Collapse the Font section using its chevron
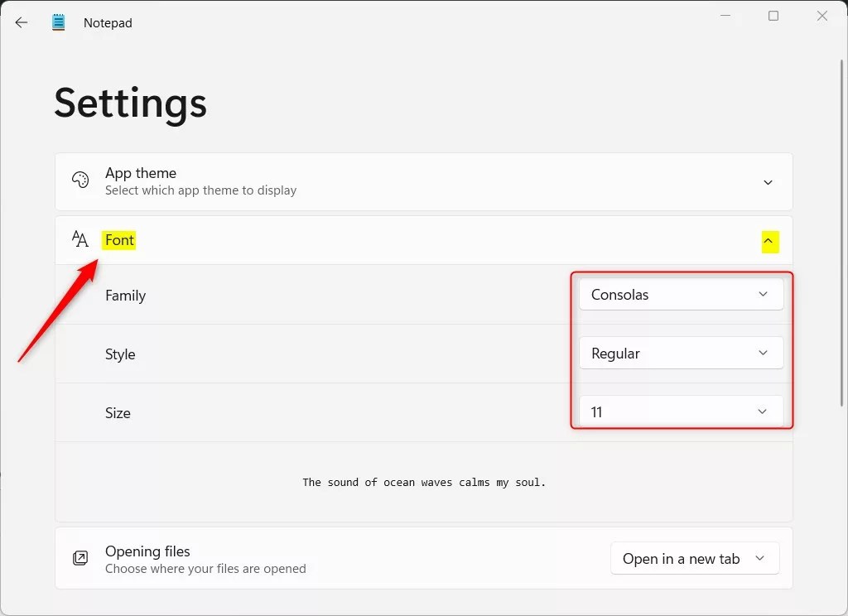This screenshot has width=848, height=616. click(769, 241)
